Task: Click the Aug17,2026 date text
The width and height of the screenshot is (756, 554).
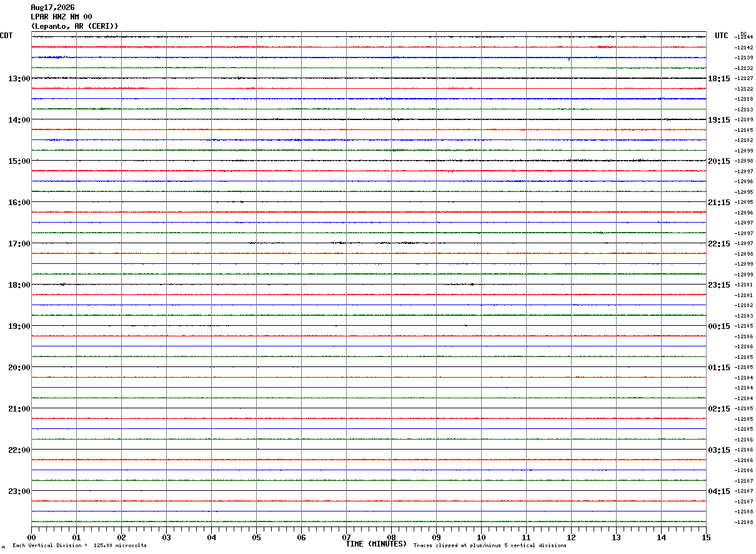Action: (x=52, y=8)
